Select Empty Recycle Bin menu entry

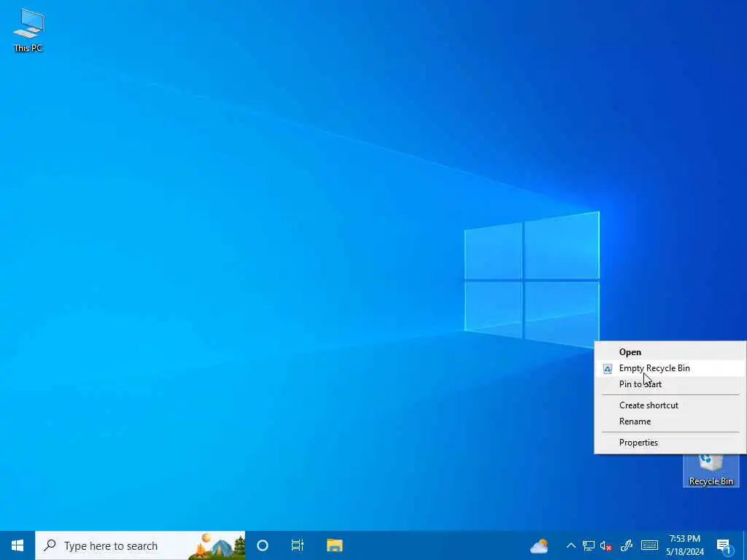point(670,368)
